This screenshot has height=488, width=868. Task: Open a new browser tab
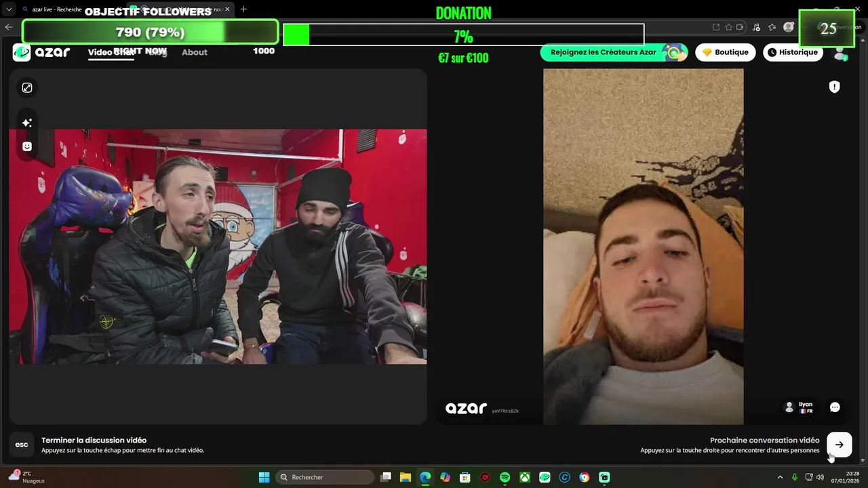[x=243, y=9]
